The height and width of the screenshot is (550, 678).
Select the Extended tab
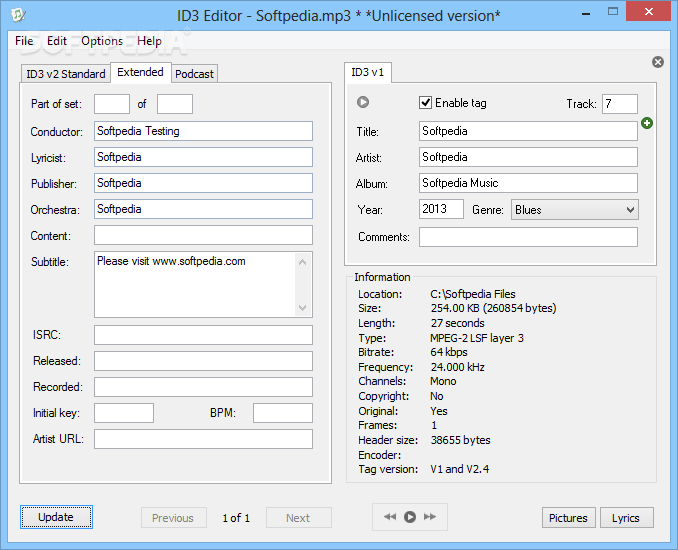click(x=141, y=72)
